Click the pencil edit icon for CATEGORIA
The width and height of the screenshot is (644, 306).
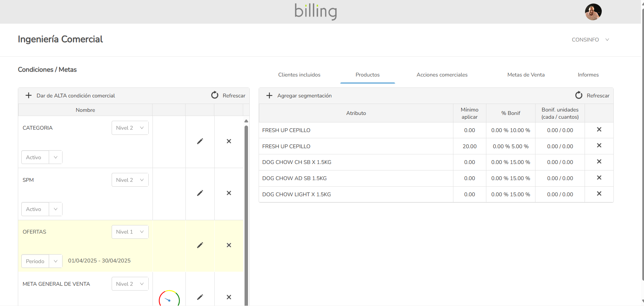pyautogui.click(x=200, y=141)
